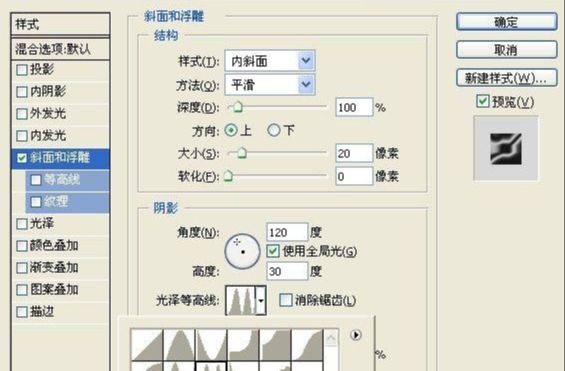Select the Cone contour preset thumbnail
The height and width of the screenshot is (371, 565).
(179, 345)
